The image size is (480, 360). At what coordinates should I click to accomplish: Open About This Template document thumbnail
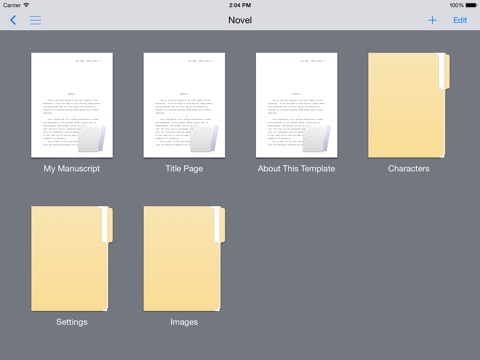point(297,105)
